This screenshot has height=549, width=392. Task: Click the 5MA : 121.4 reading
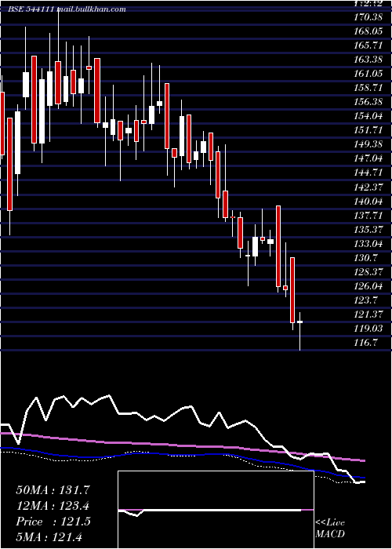pos(49,536)
